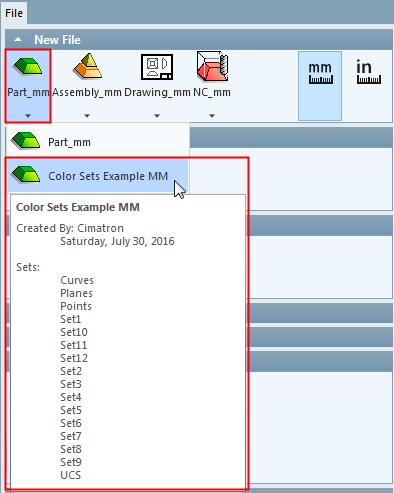Click the Drawing_mm label text
This screenshot has height=493, width=394.
point(157,92)
